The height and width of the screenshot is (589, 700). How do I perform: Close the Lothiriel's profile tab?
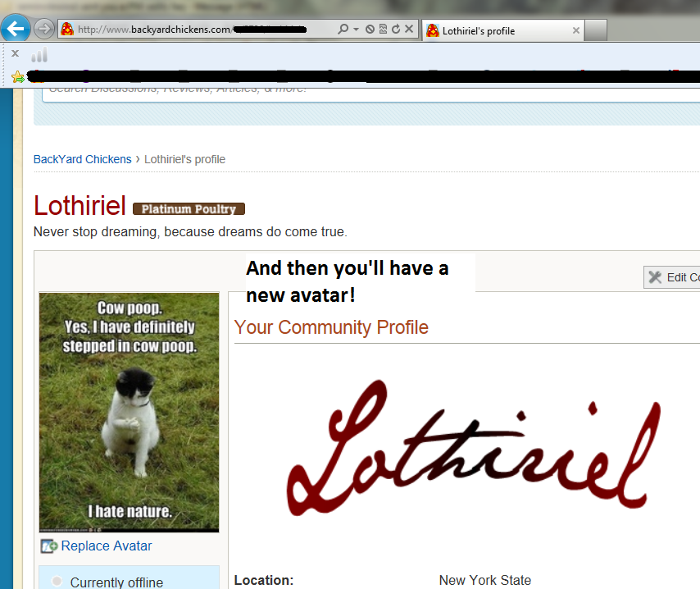(x=576, y=30)
